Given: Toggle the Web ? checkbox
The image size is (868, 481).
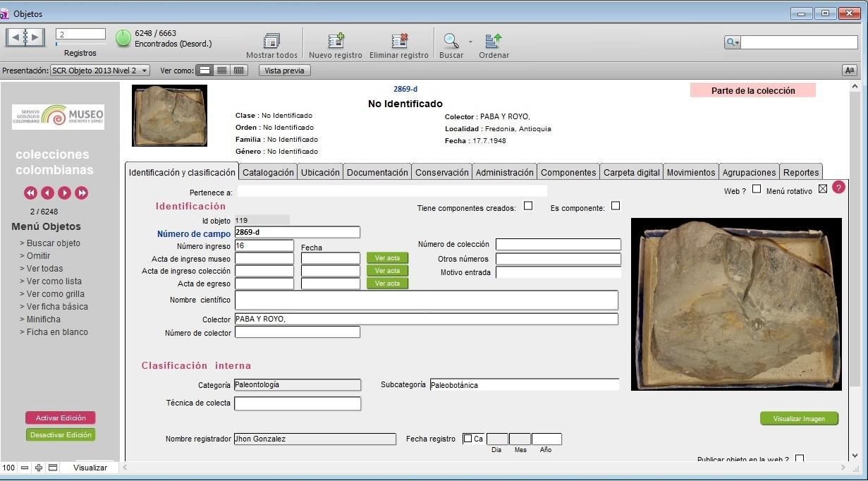Looking at the screenshot, I should coord(757,189).
